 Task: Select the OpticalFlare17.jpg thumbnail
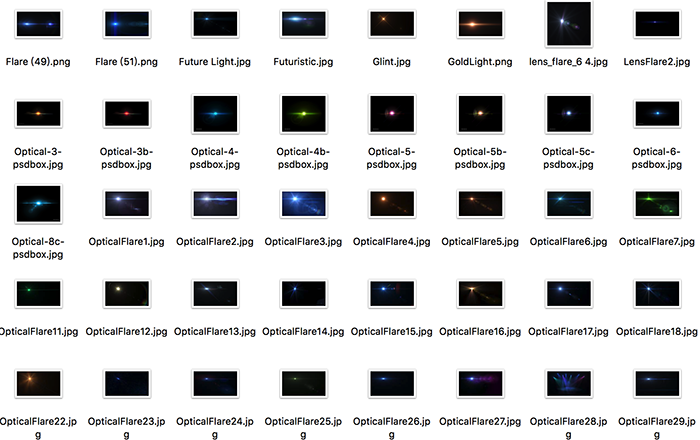(569, 293)
